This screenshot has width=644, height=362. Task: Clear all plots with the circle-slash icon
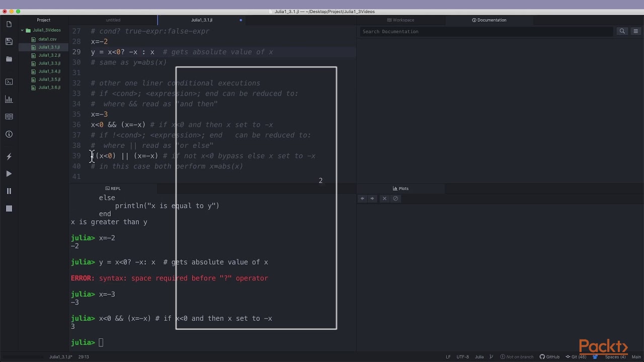coord(395,199)
